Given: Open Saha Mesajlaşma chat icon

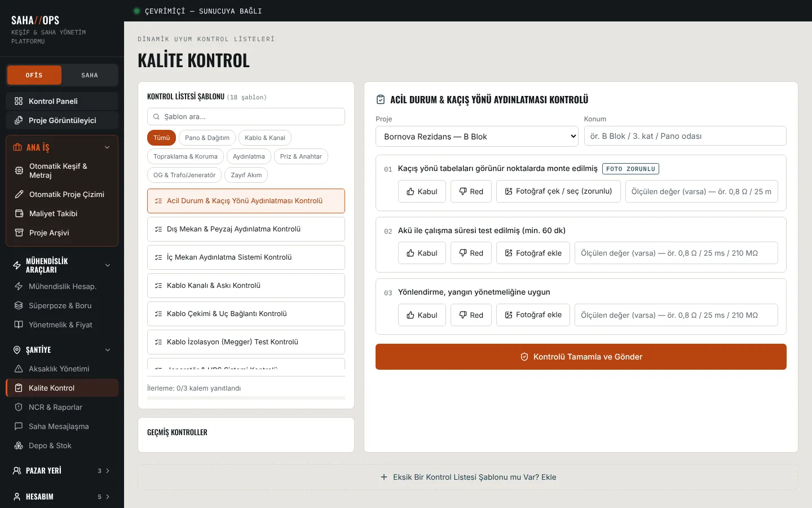Looking at the screenshot, I should 19,426.
